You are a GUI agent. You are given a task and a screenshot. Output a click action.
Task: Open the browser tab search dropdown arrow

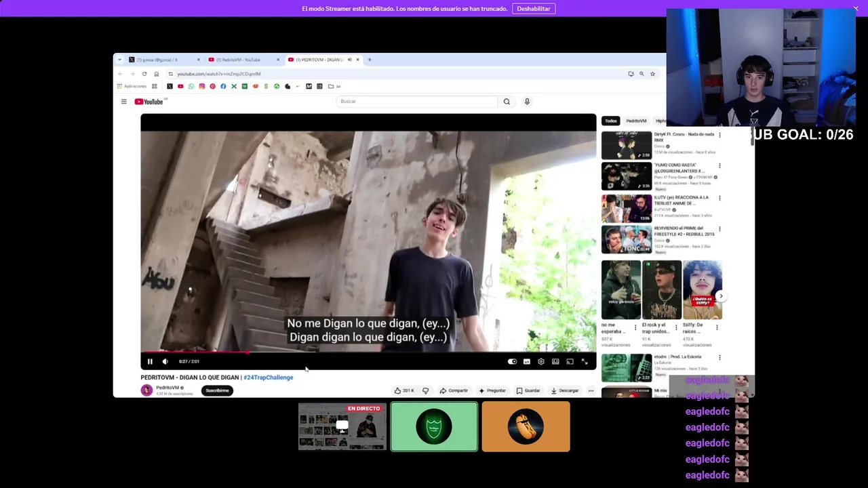[119, 60]
